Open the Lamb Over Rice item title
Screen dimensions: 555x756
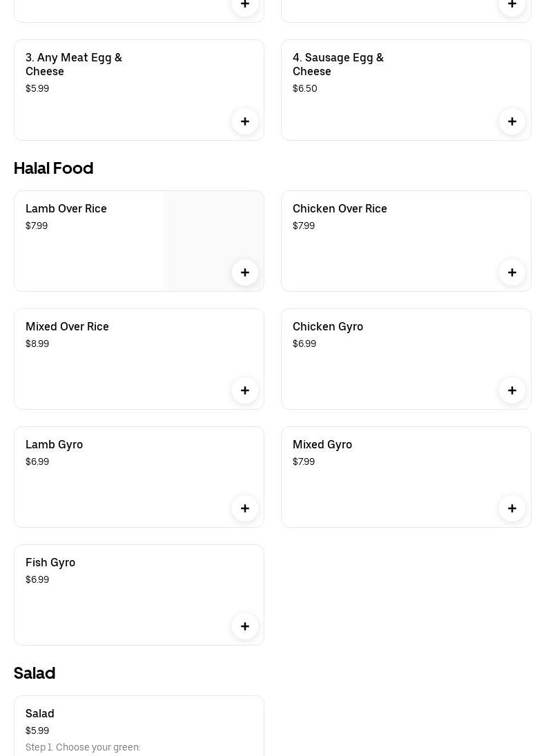point(66,208)
